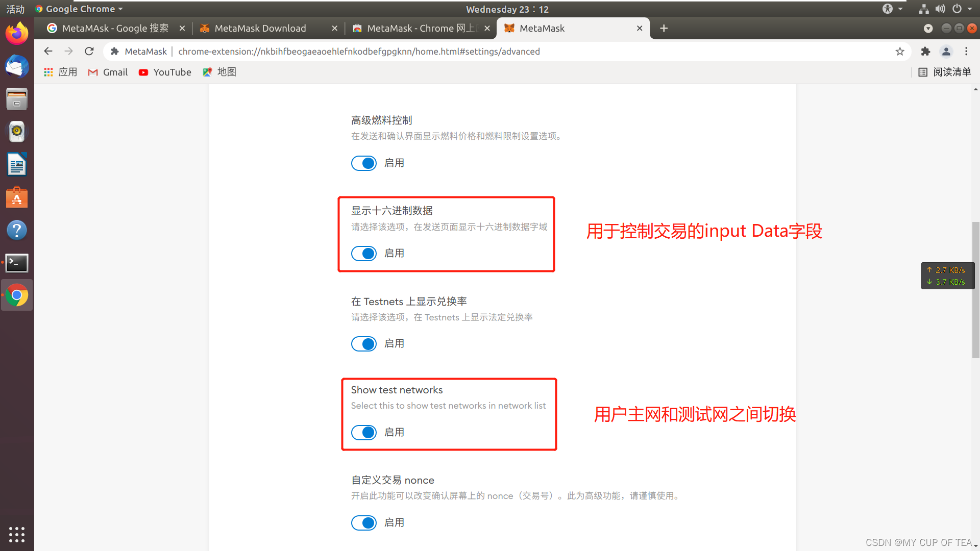
Task: Open the YouTube bookmark
Action: coord(165,72)
